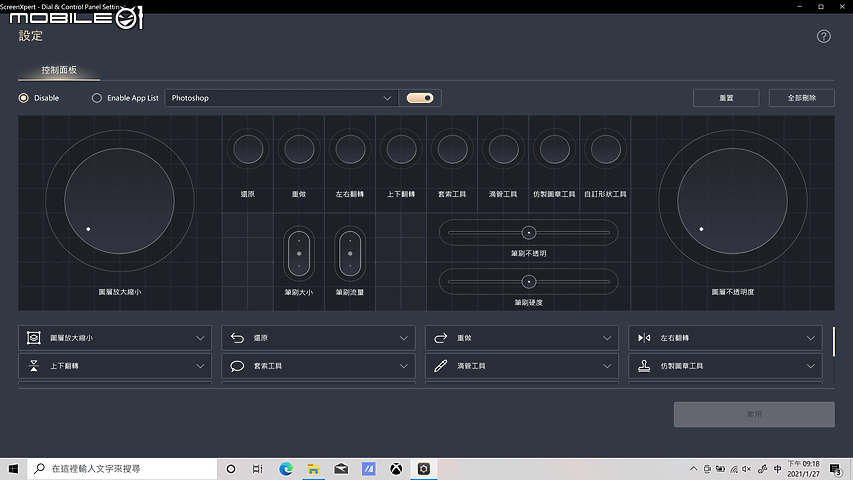Click the ScreenXpert taskbar icon
853x480 pixels.
pyautogui.click(x=424, y=469)
